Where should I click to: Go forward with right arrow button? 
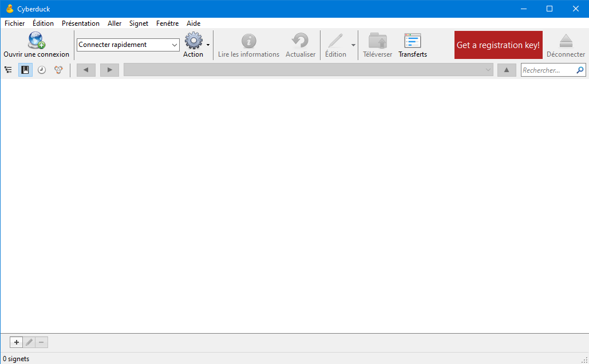pos(109,70)
